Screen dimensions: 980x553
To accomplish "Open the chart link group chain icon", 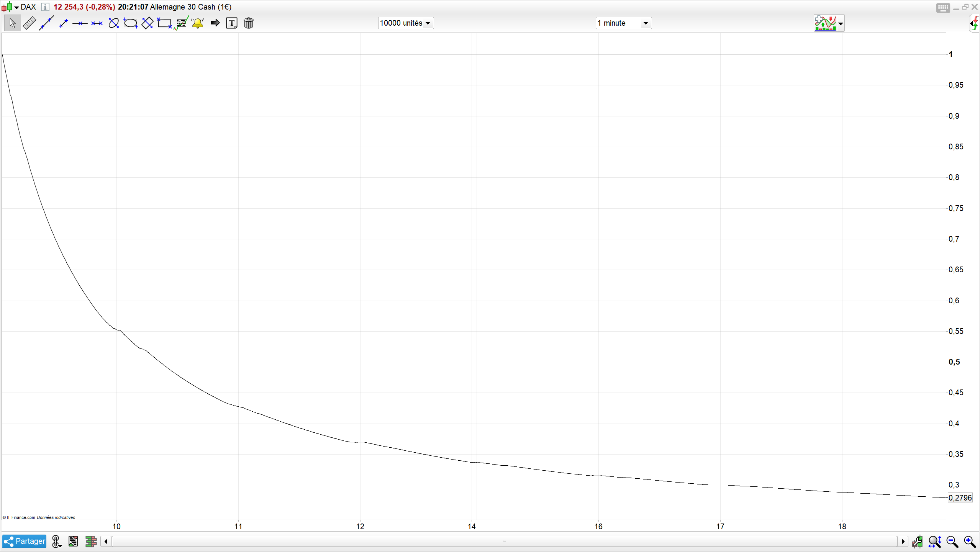I will pos(56,542).
